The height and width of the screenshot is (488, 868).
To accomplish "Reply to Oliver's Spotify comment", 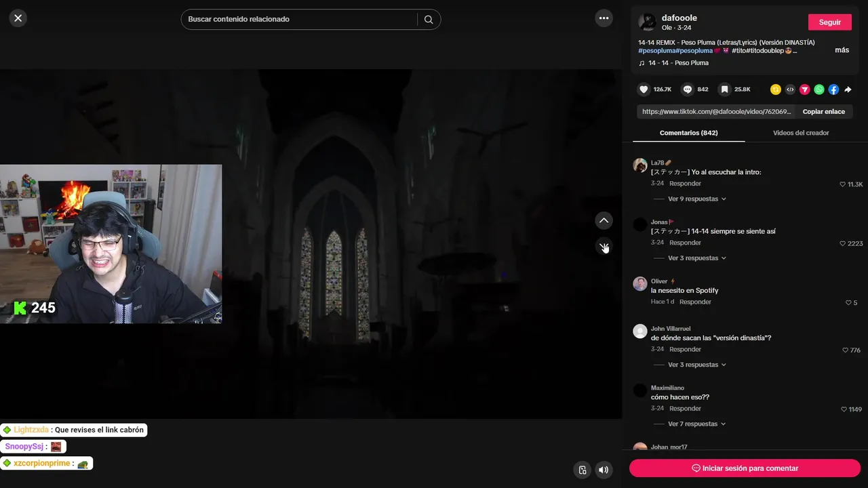I will coord(695,302).
